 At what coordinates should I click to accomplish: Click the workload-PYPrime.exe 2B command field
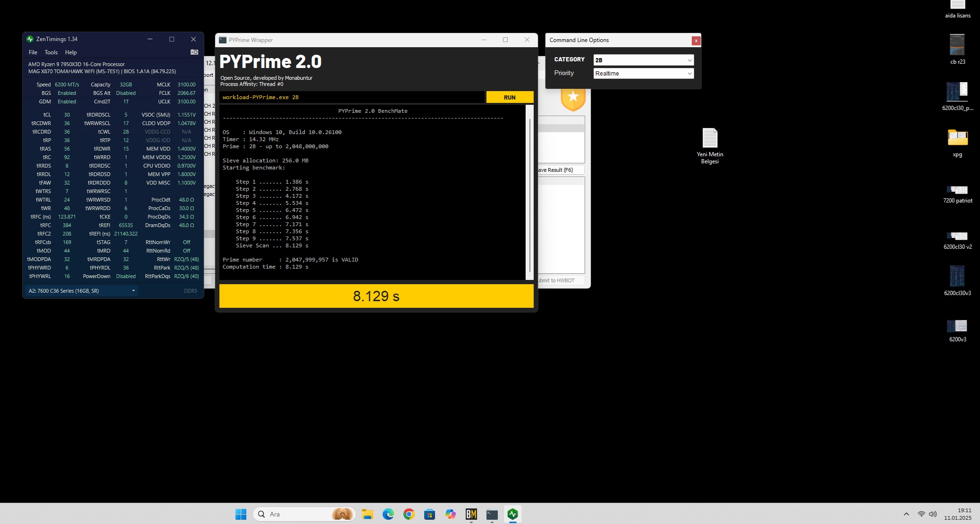coord(352,97)
